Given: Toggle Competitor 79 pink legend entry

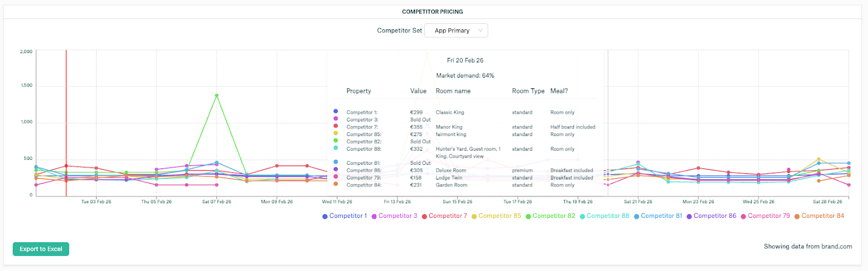Looking at the screenshot, I should click(x=765, y=216).
